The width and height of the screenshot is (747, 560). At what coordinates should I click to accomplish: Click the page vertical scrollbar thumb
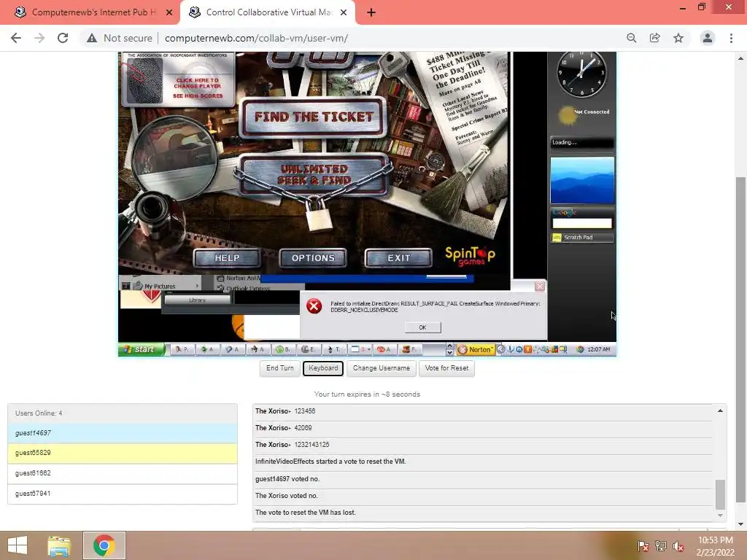[x=740, y=340]
